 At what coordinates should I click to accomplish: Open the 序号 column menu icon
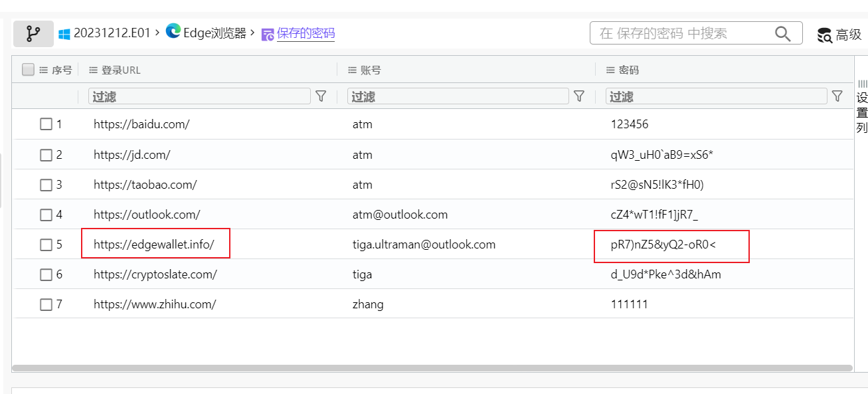click(x=44, y=70)
